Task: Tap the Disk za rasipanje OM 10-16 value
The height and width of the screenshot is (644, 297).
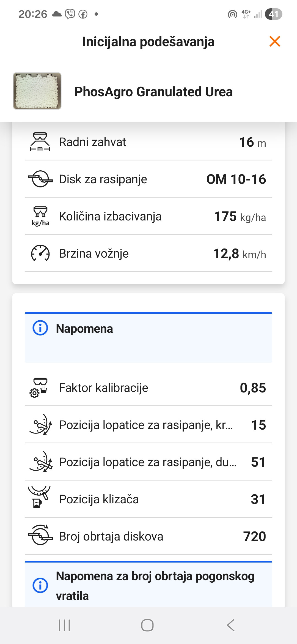Action: [x=236, y=179]
